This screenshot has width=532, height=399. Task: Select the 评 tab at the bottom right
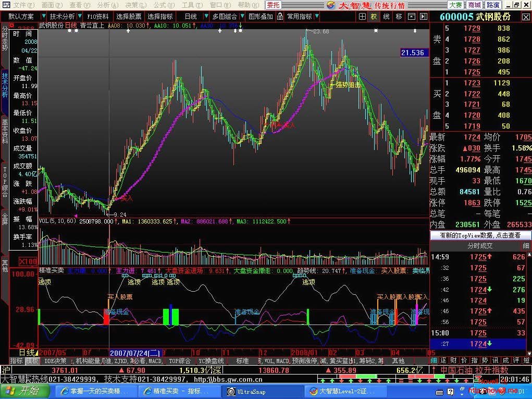(516, 360)
